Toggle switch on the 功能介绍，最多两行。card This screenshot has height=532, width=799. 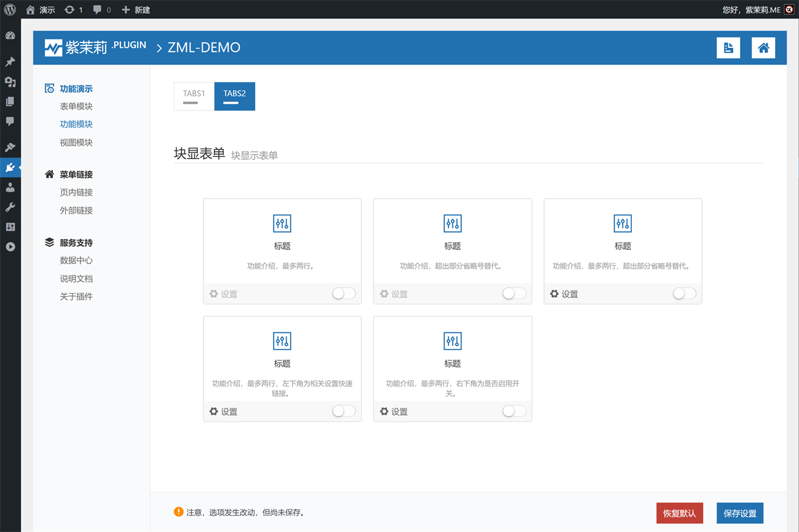pos(344,294)
